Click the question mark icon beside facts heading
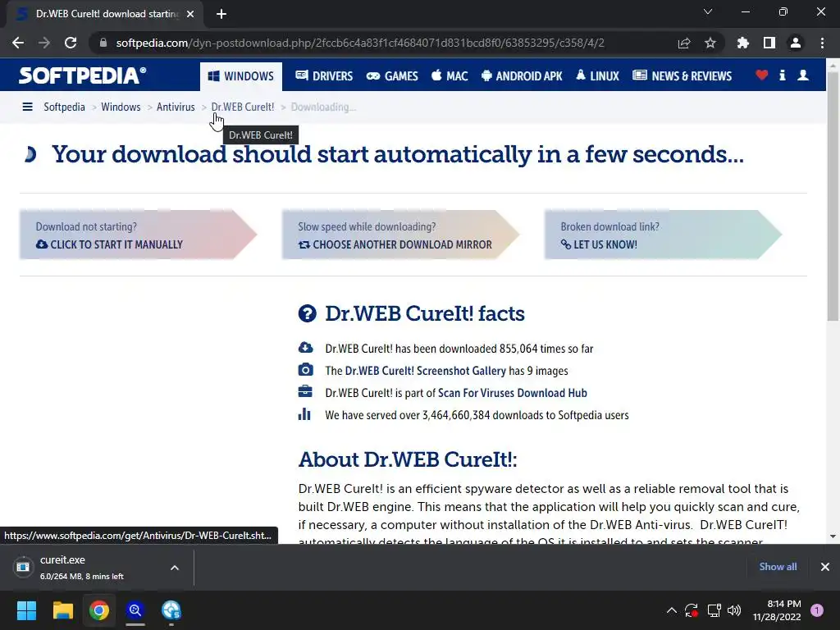 coord(307,313)
